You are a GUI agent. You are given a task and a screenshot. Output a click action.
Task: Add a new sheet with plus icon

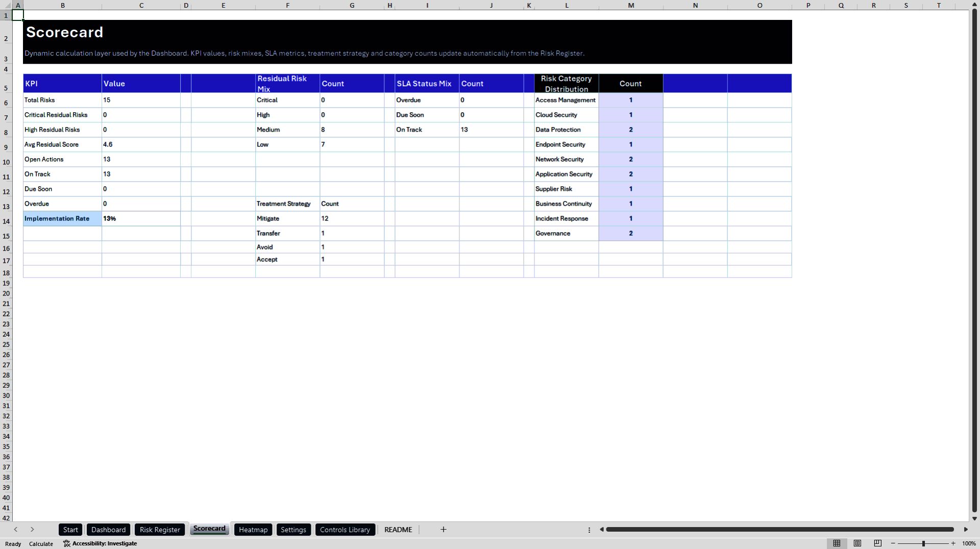[444, 530]
